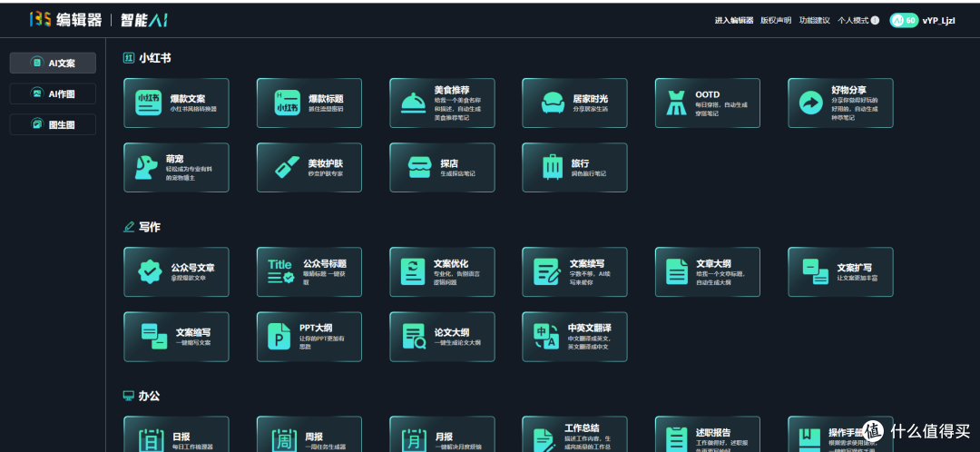Open the 爆款标题 card
Viewport: 980px width, 452px height.
tap(309, 103)
